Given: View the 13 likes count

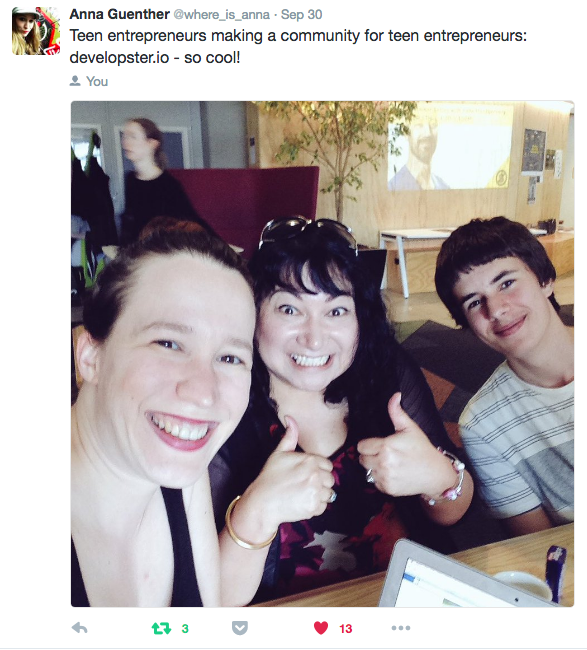Looking at the screenshot, I should [346, 629].
